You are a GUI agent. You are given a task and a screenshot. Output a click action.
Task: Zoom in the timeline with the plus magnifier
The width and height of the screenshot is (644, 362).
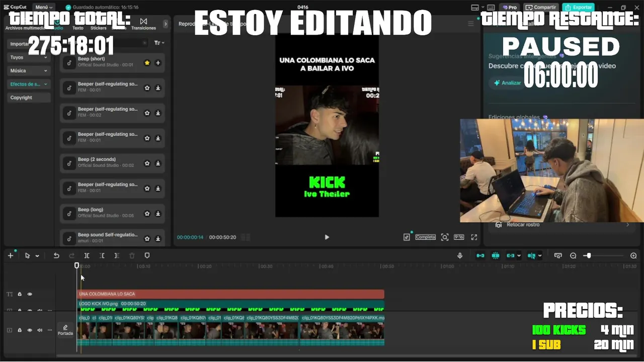click(633, 255)
